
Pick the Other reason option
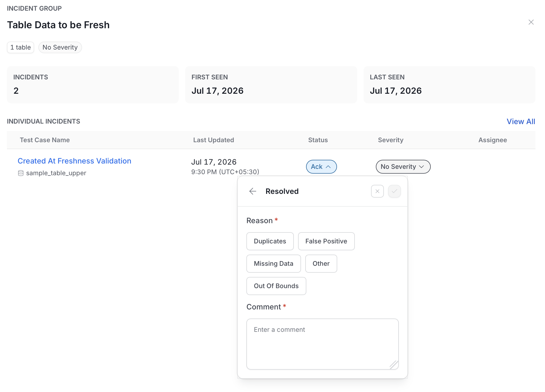[x=321, y=264]
